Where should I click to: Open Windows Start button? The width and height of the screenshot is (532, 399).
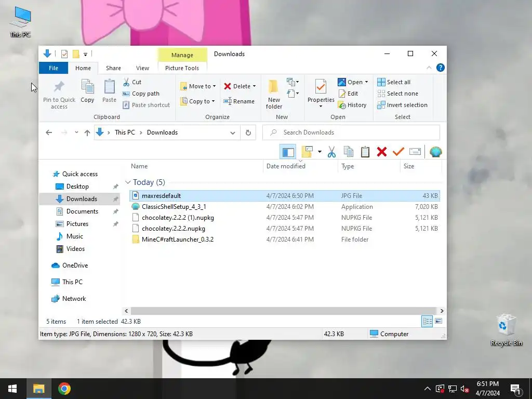(12, 389)
